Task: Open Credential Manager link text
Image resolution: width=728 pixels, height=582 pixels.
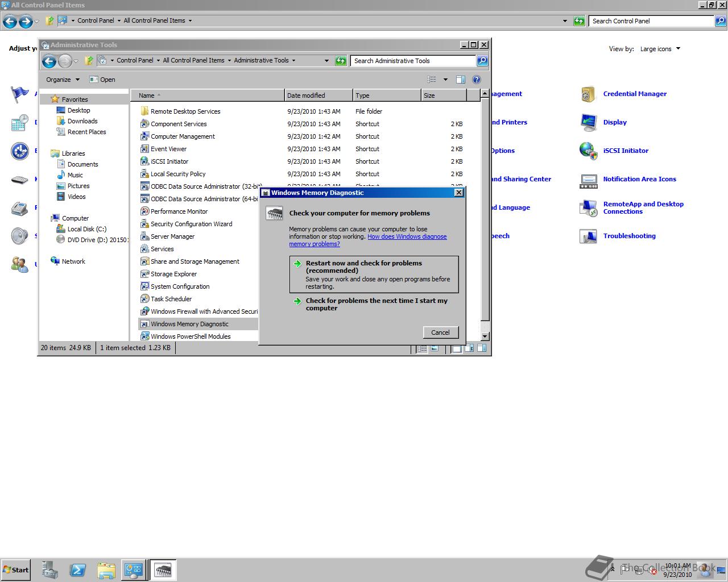Action: click(x=635, y=94)
